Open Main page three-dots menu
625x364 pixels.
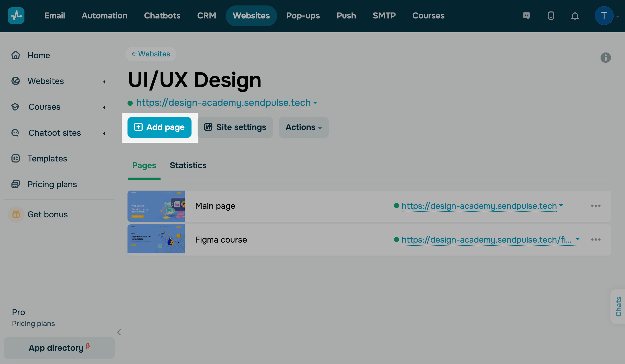point(596,206)
